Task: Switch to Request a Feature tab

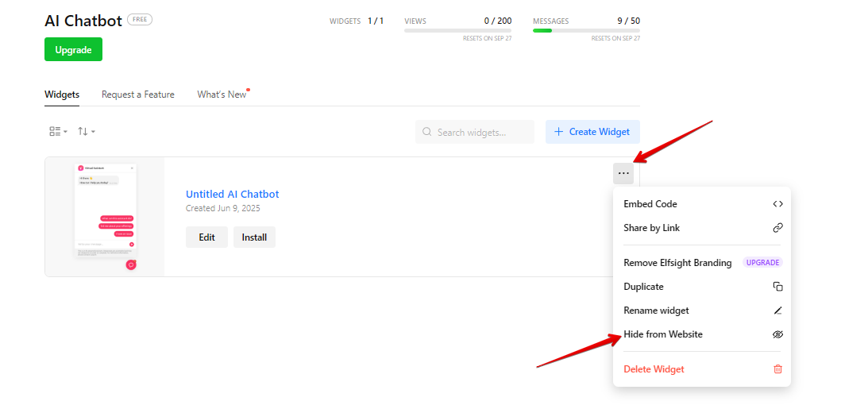Action: pos(138,95)
